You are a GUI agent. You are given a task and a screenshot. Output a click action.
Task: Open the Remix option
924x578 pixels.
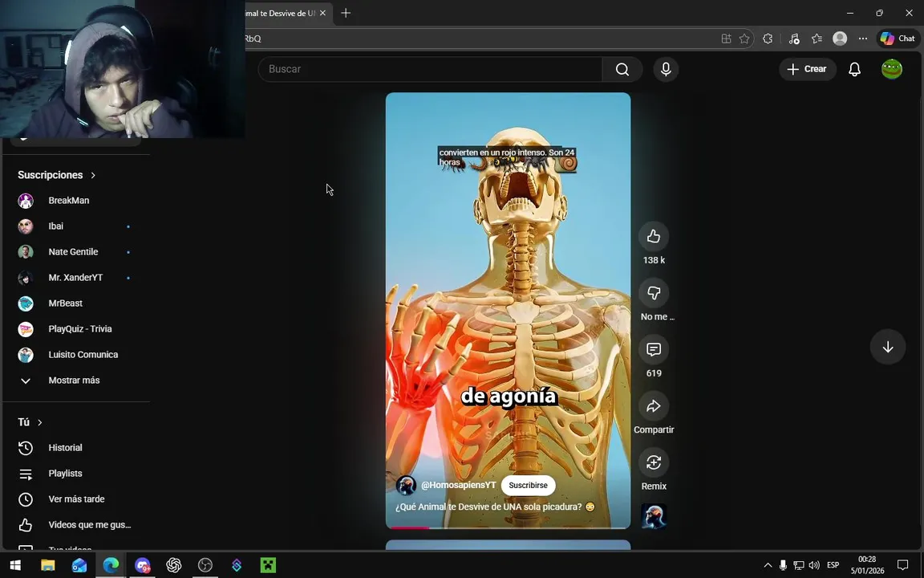click(654, 463)
